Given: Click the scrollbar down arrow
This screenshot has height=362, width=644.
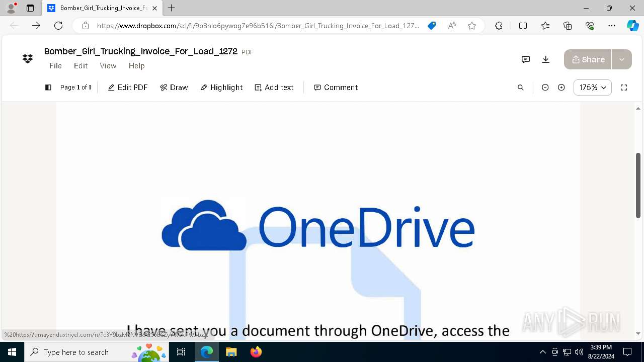Looking at the screenshot, I should click(x=638, y=333).
